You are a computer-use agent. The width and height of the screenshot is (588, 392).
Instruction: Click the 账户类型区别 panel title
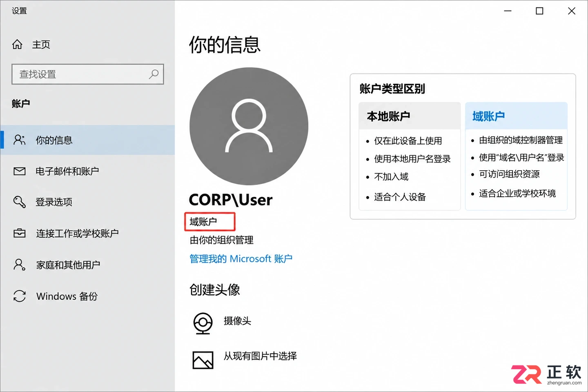pos(392,89)
